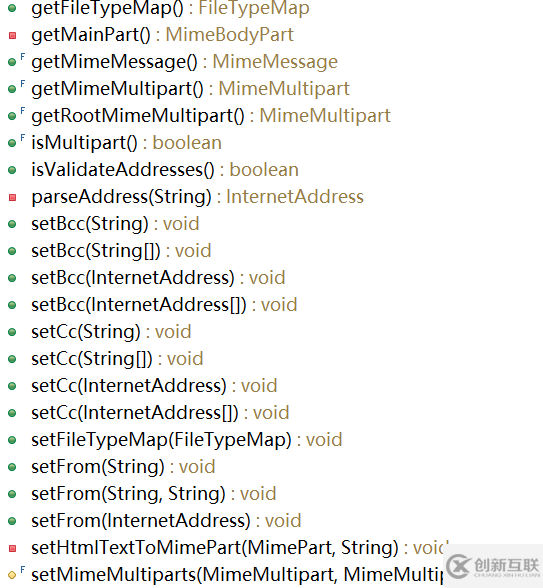The image size is (543, 588).
Task: Select setFrom(String) : void method
Action: pos(123,467)
